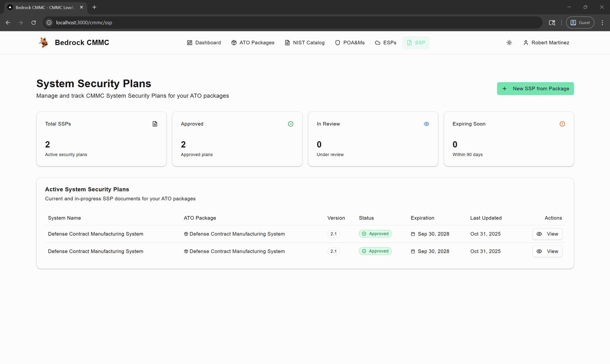Click the POA&Ms shield icon
610x364 pixels.
point(338,43)
